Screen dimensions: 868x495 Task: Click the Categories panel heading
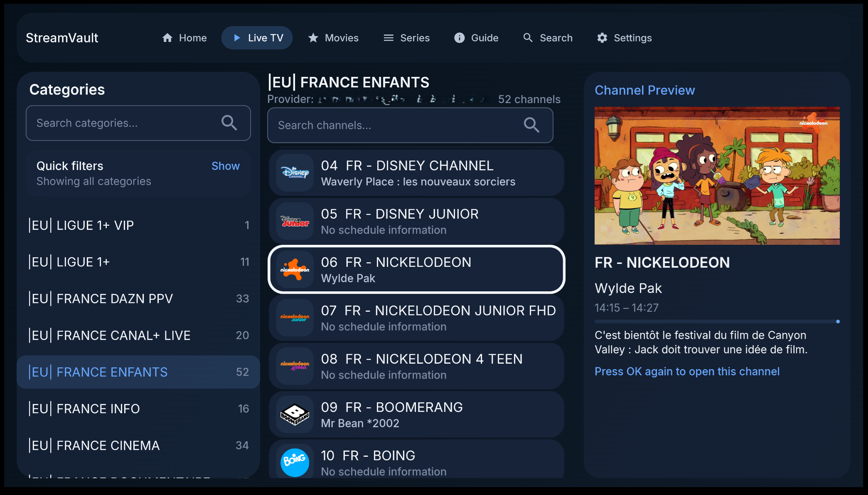pyautogui.click(x=67, y=90)
